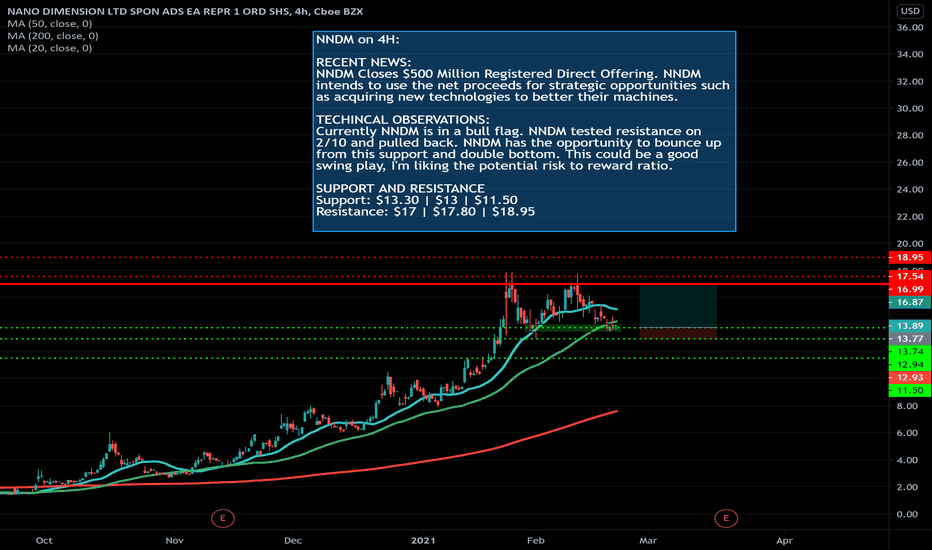The width and height of the screenshot is (932, 550).
Task: Click the 'RECENT NEWS:' heading in note
Action: point(363,62)
